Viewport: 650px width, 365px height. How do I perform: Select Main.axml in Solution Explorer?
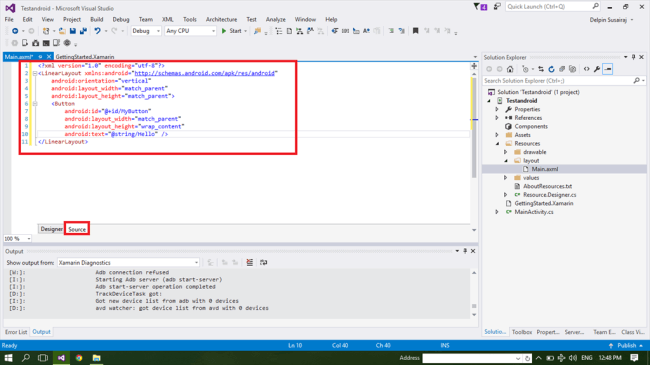pos(545,169)
